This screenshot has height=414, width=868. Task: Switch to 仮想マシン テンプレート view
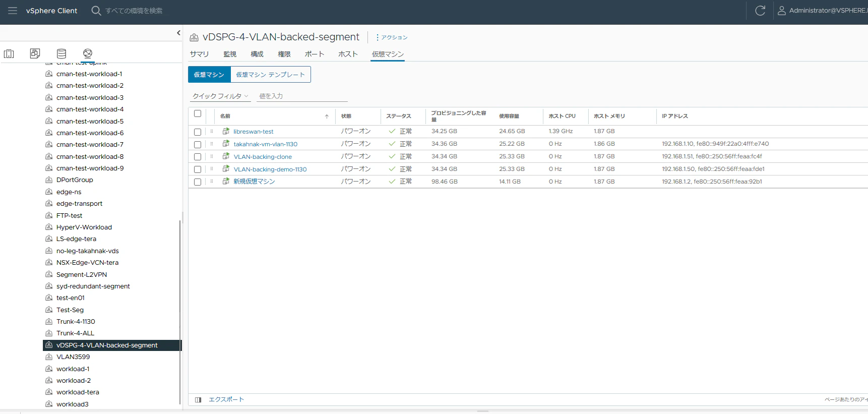[x=271, y=75]
